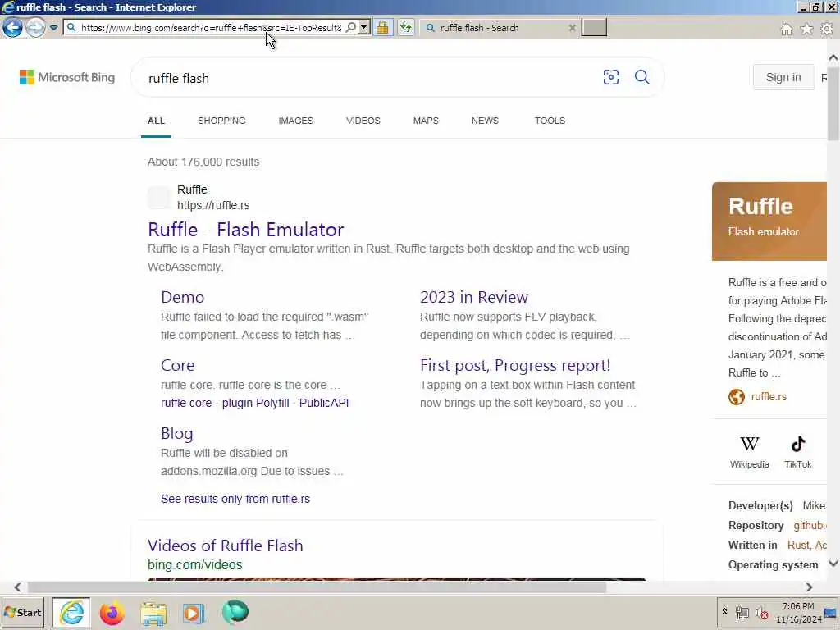Viewport: 840px width, 630px height.
Task: Open the media player taskbar icon
Action: coord(194,612)
